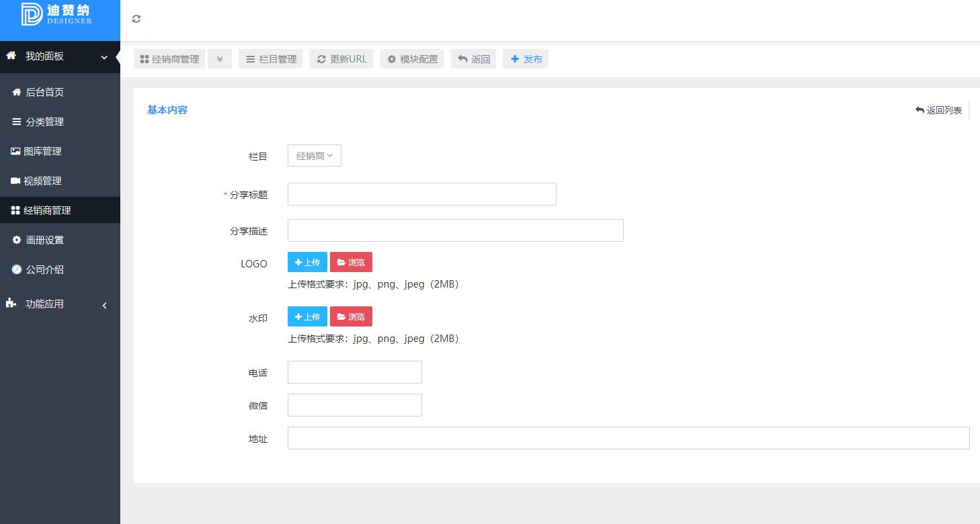Open 公司介绍 in the sidebar
This screenshot has height=524, width=980.
[44, 270]
